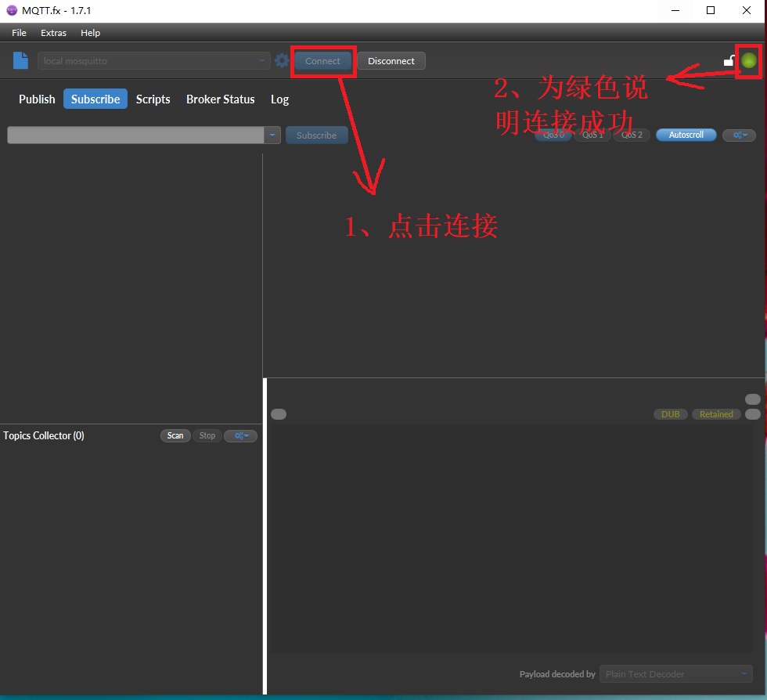Click the Subscribe button next to topic field
Viewport: 767px width, 700px height.
316,135
